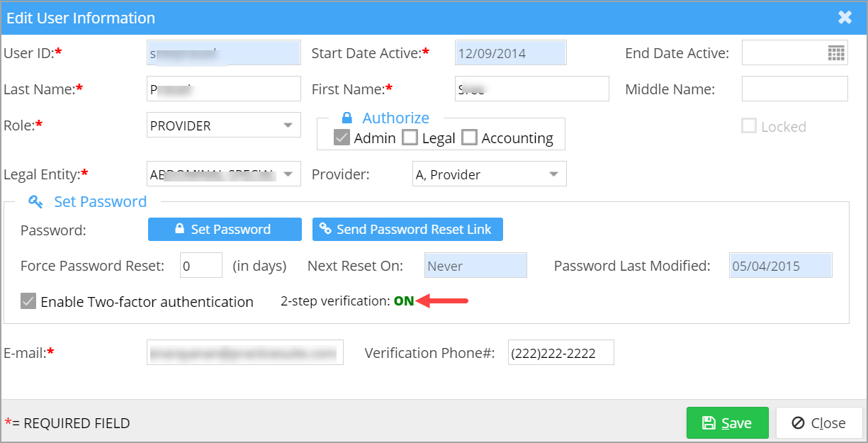
Task: Click the Force Password Reset days field
Action: pos(201,266)
